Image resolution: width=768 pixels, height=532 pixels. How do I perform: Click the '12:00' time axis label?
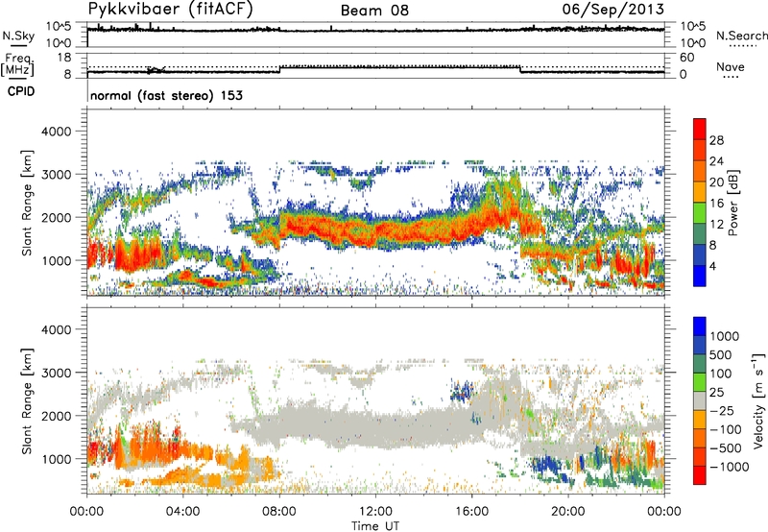(375, 512)
